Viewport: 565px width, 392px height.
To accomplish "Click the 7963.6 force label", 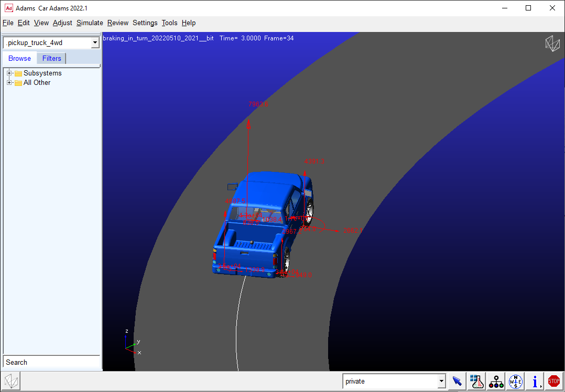I will pos(258,104).
